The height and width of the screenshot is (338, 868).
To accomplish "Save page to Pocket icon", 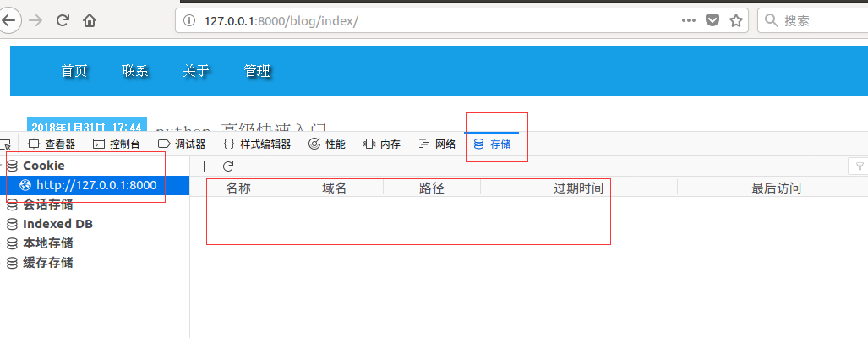I will click(712, 20).
